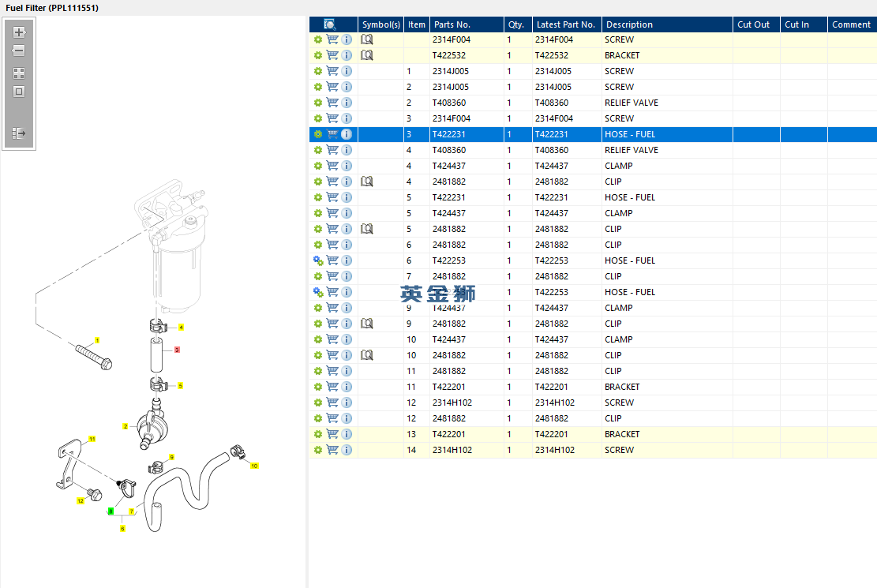Click cart icon for item 7 CLIP
This screenshot has height=588, width=877.
point(332,276)
